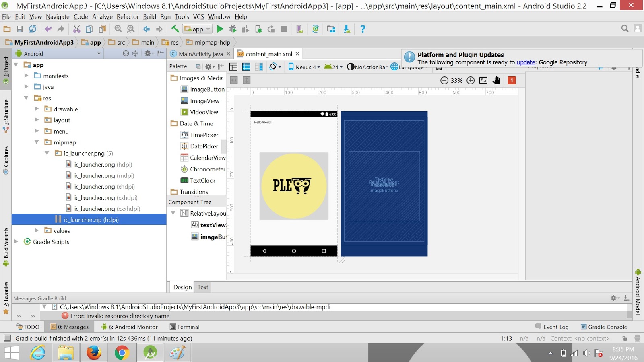Click the Scroll from Source target icon
Screen dimensions: 644x362
(126, 53)
